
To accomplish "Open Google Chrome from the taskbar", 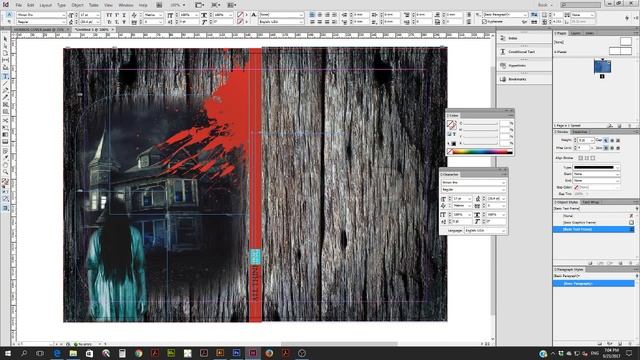I will coord(138,353).
